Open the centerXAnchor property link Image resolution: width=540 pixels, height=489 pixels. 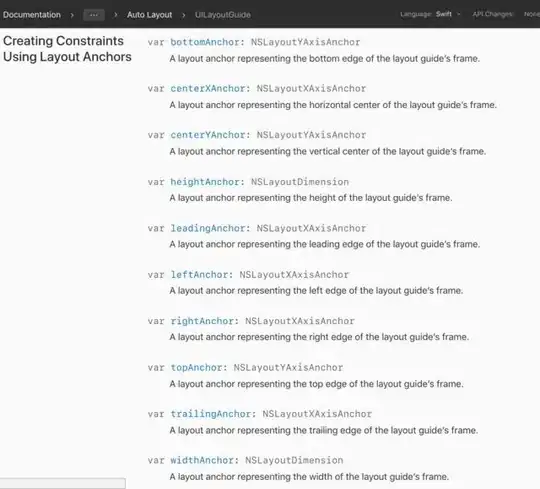click(208, 89)
